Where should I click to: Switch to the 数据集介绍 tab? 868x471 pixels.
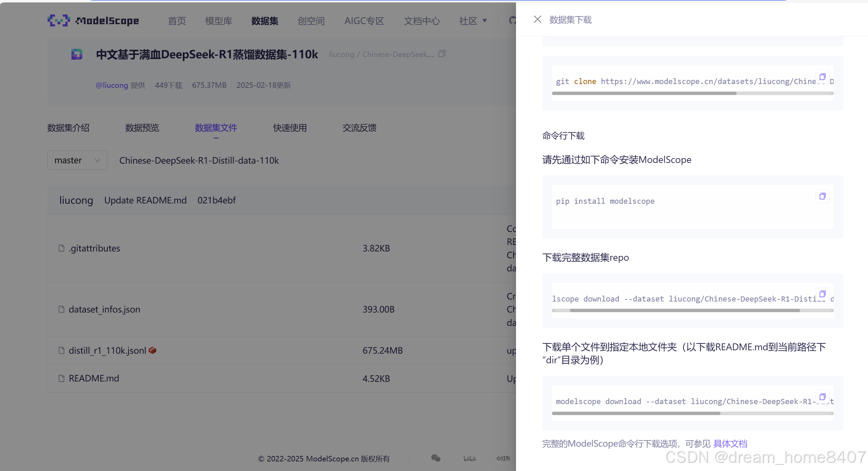[68, 128]
